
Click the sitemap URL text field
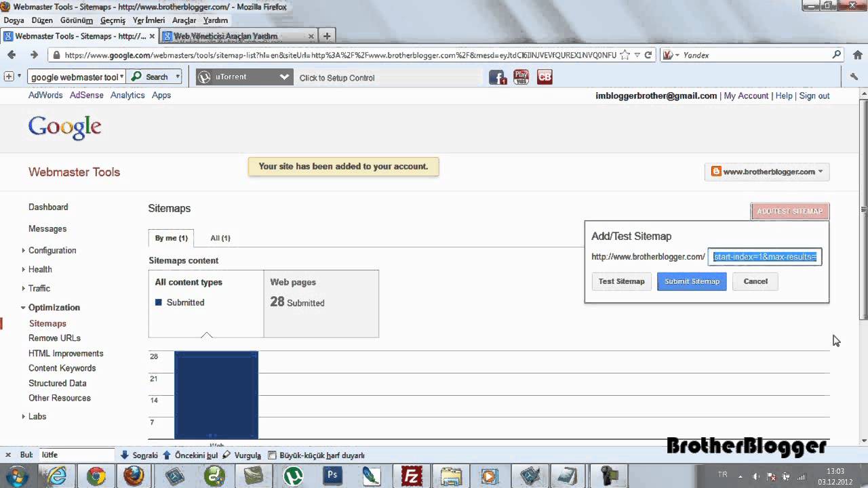tap(765, 257)
